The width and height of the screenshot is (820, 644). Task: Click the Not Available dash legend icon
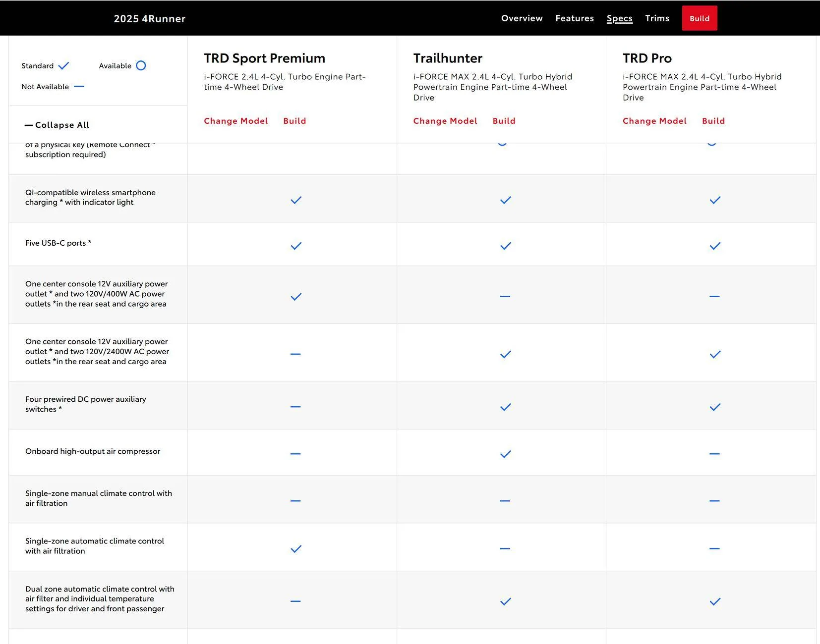79,87
